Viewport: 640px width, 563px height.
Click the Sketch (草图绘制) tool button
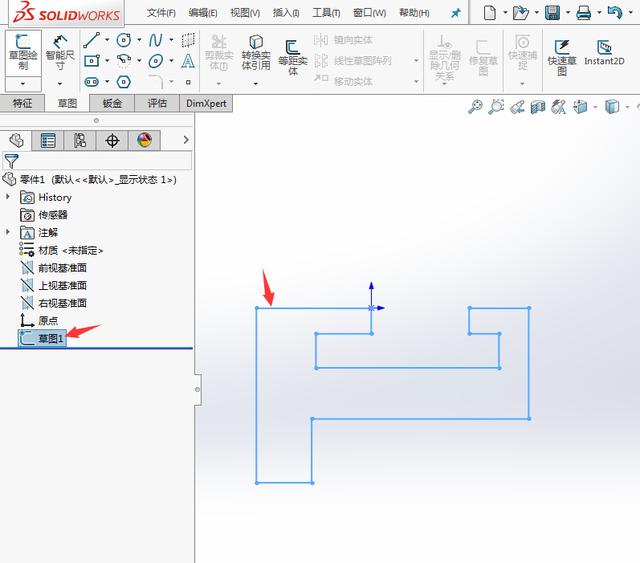click(23, 53)
